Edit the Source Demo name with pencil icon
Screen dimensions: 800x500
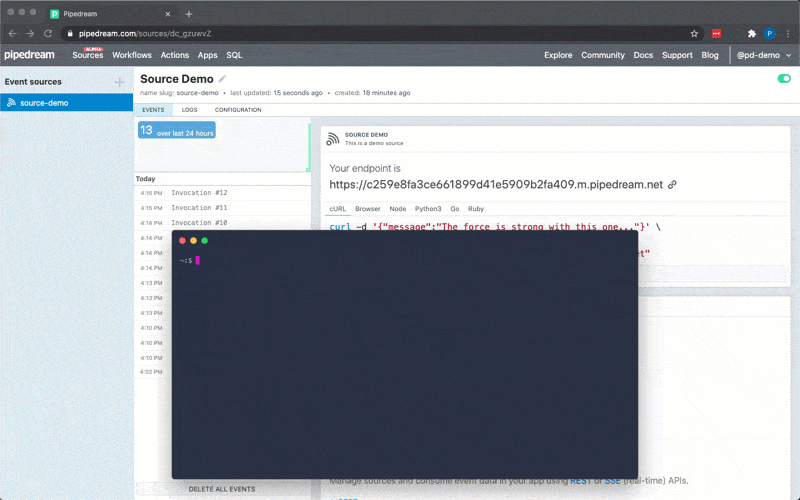coord(223,79)
